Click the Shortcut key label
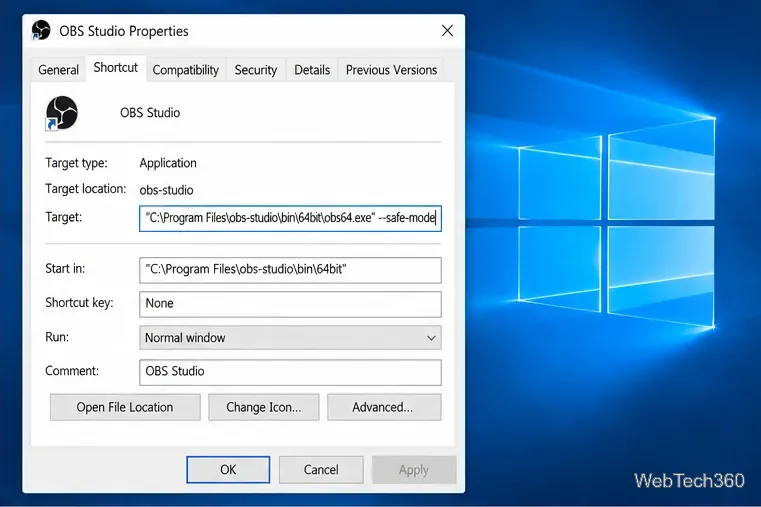 coord(79,303)
